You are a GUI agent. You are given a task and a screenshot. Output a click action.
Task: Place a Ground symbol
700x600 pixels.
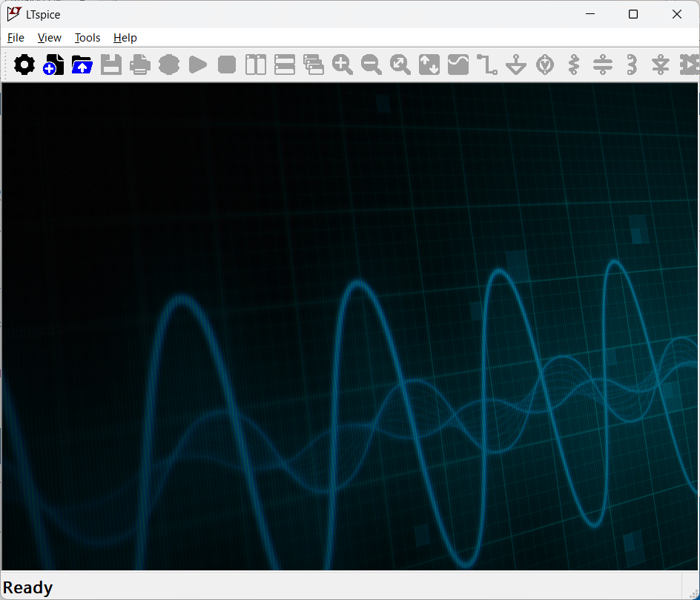tap(516, 65)
